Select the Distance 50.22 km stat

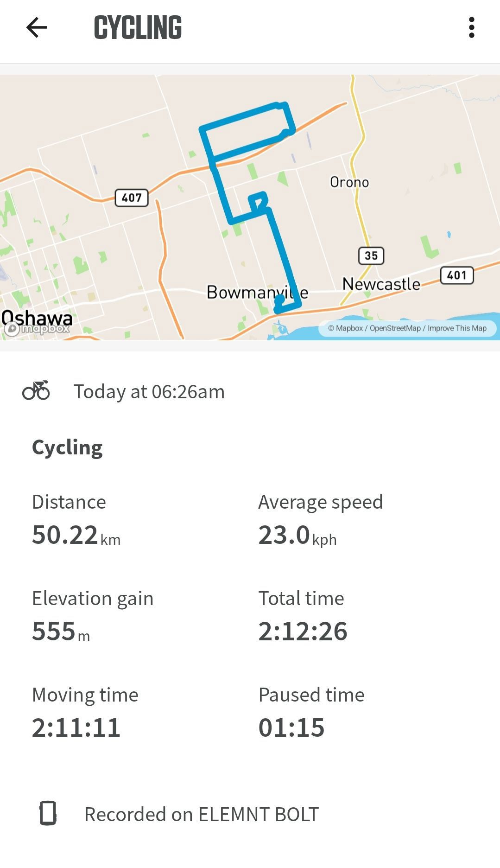click(x=76, y=520)
